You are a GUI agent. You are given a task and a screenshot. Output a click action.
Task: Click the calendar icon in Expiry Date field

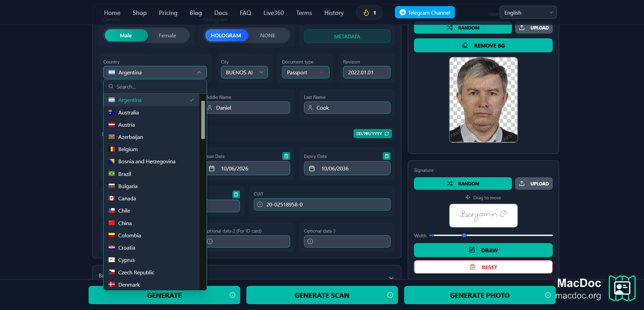point(312,168)
